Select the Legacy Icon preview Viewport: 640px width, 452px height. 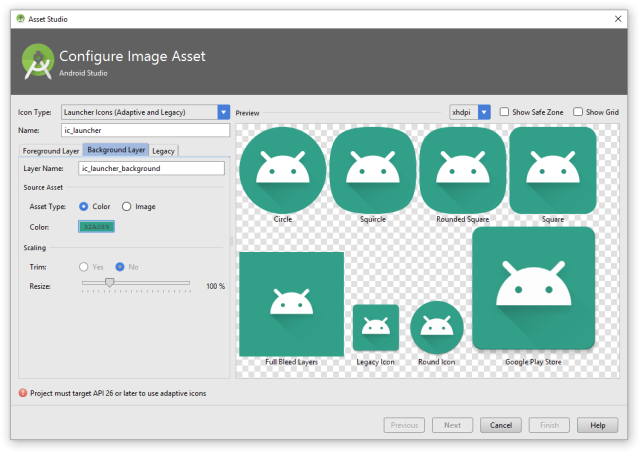coord(375,328)
